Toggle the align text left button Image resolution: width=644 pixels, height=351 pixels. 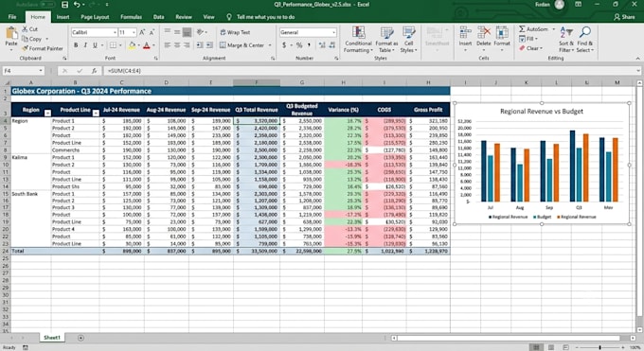(x=168, y=45)
